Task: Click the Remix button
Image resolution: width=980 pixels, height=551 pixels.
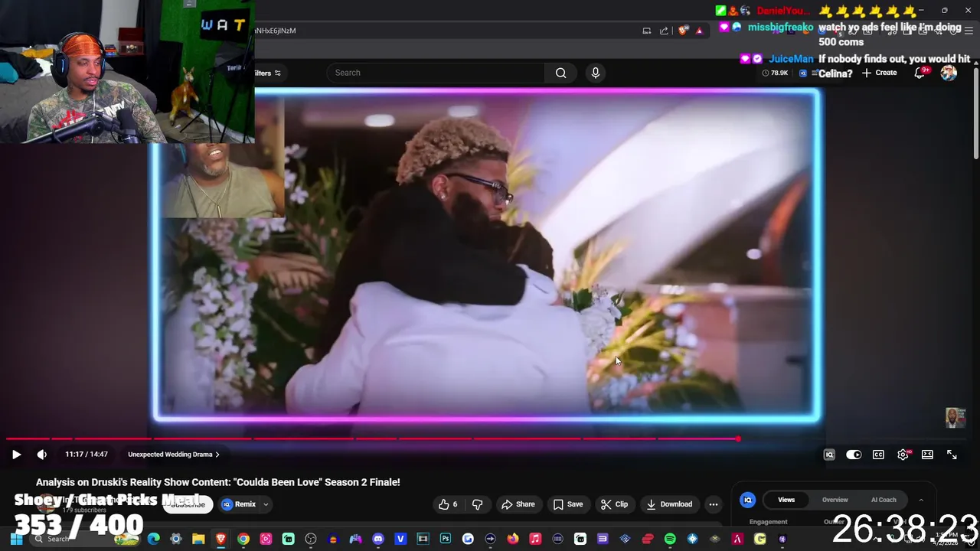Action: point(239,504)
